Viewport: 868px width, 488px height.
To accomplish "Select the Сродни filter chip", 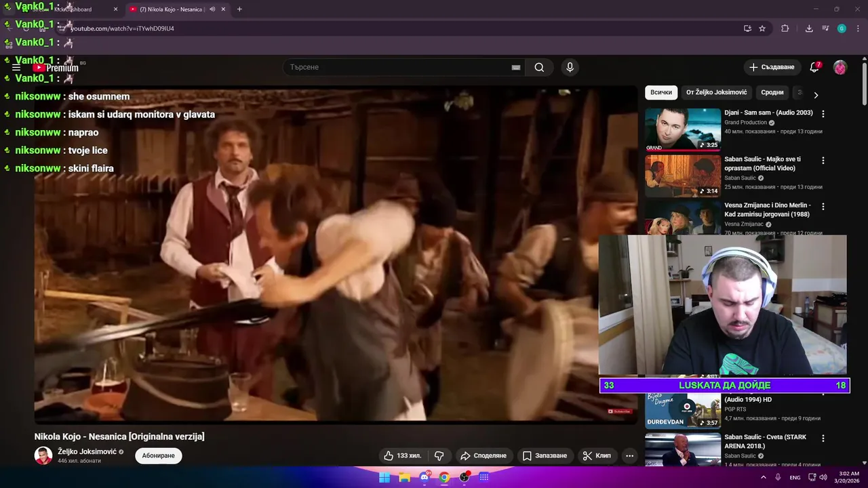I will 772,92.
